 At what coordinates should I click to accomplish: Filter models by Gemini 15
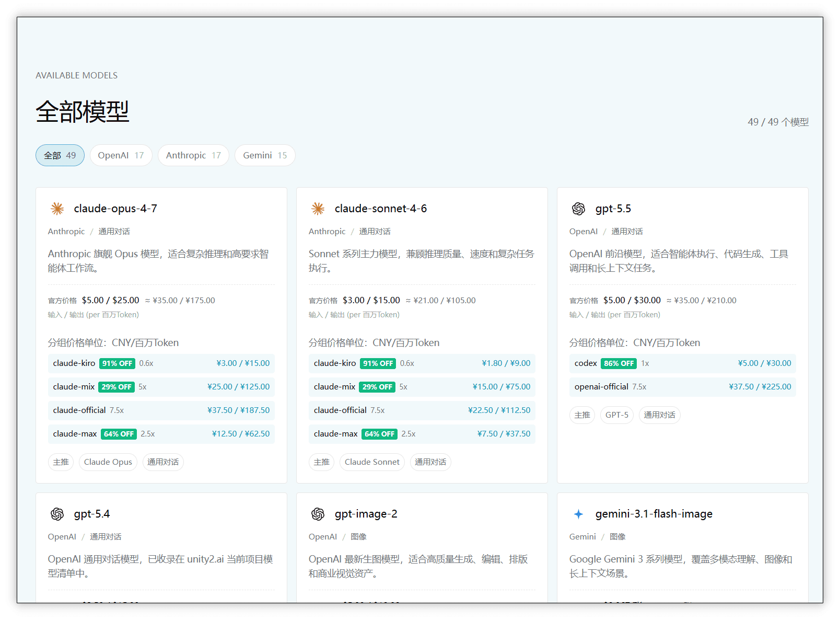coord(265,155)
